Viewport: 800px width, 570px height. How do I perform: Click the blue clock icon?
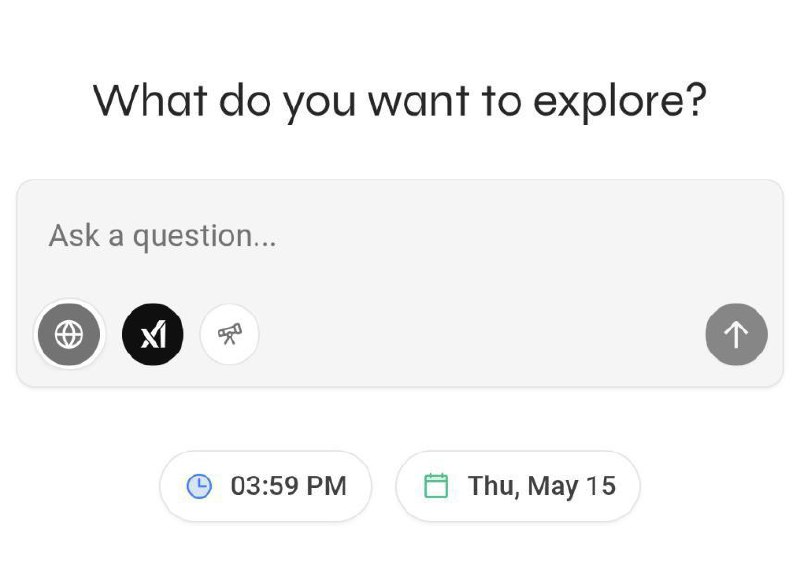[199, 486]
